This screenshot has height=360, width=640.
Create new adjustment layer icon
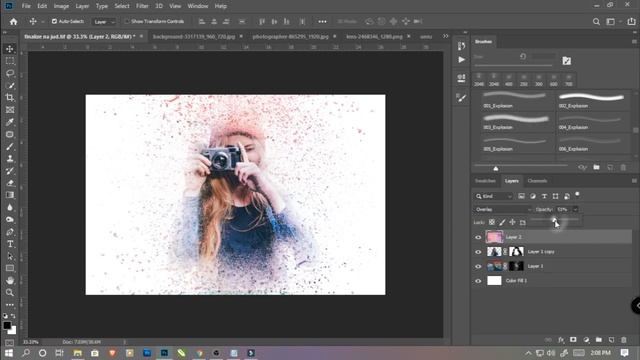[x=586, y=340]
